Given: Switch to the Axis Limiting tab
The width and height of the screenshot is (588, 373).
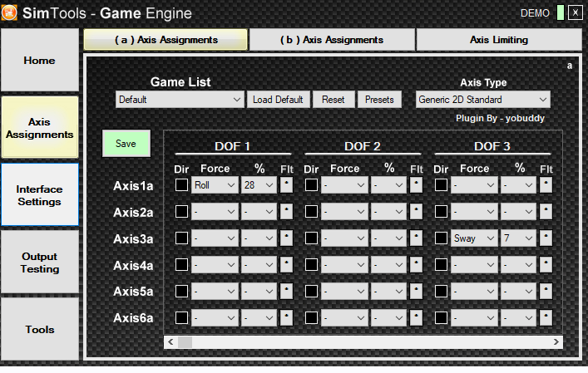Looking at the screenshot, I should pos(499,40).
